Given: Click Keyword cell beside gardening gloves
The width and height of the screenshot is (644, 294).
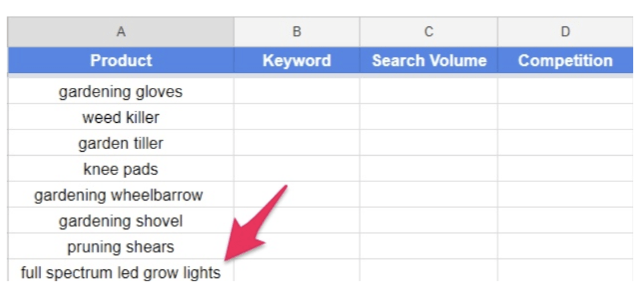Looking at the screenshot, I should pyautogui.click(x=297, y=91).
